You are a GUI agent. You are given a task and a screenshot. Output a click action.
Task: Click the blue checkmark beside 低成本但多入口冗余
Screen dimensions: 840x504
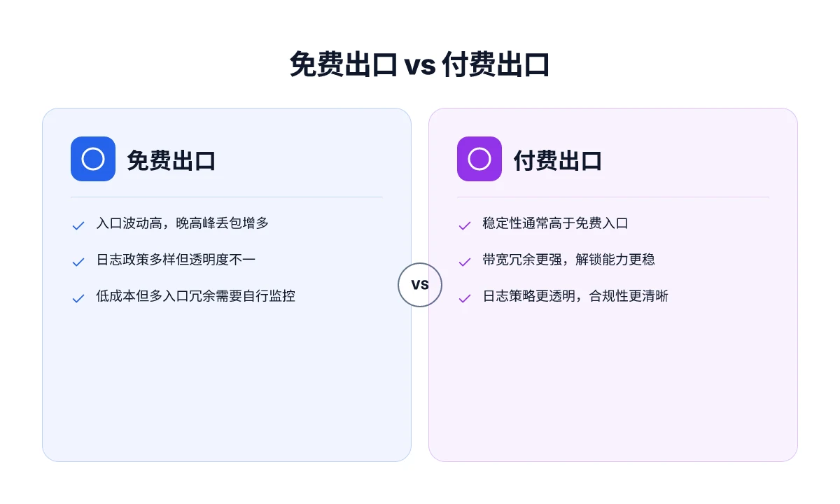pos(78,298)
